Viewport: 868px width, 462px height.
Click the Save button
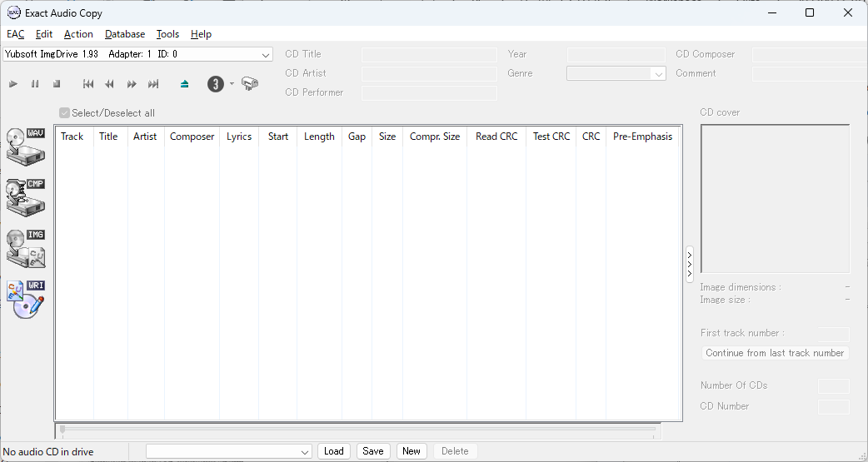(x=373, y=451)
